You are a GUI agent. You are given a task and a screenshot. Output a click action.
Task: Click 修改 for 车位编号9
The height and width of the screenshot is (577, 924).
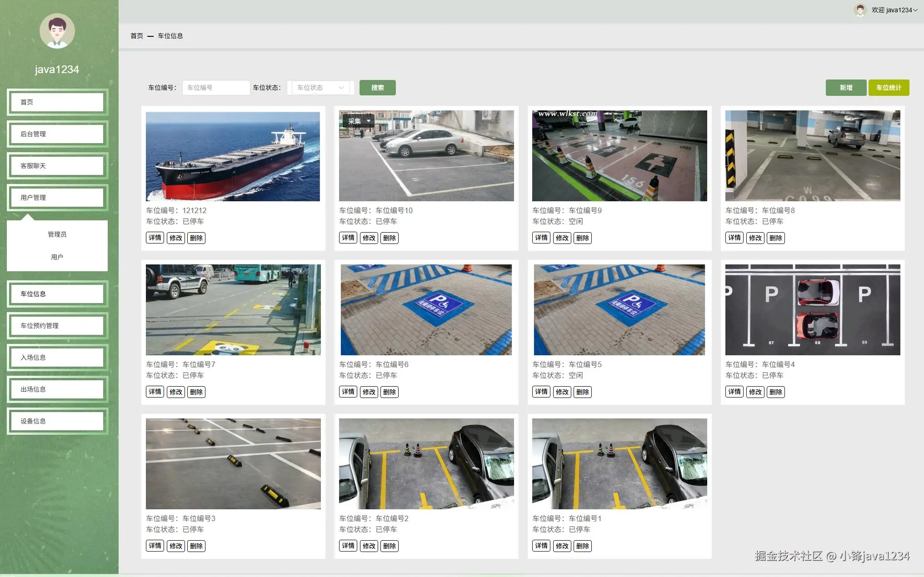tap(562, 238)
